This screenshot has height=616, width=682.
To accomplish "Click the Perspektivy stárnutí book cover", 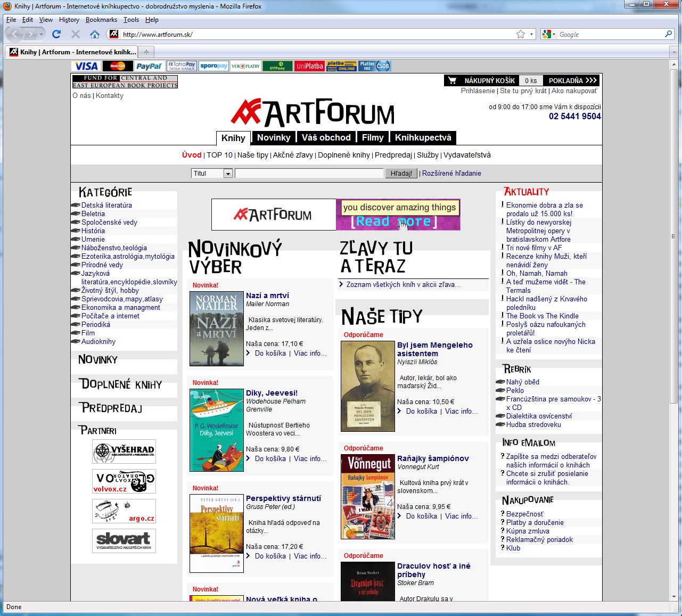I will point(217,533).
